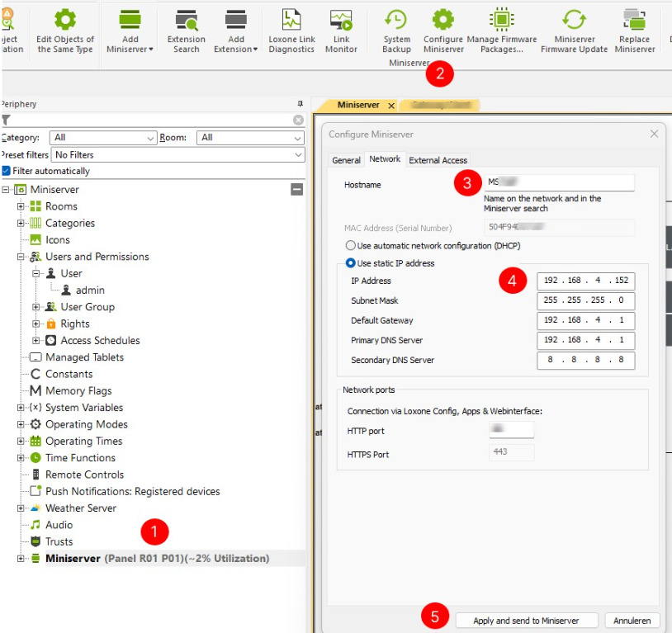Switch to the External Access tab
This screenshot has height=633, width=672.
pos(438,160)
